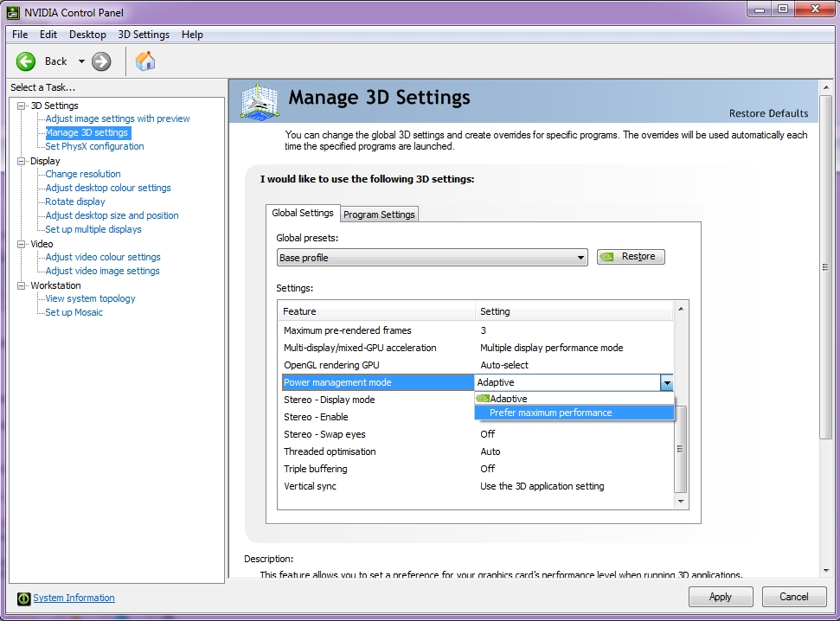Click the Back button label
Viewport: 840px width, 621px height.
tap(55, 61)
